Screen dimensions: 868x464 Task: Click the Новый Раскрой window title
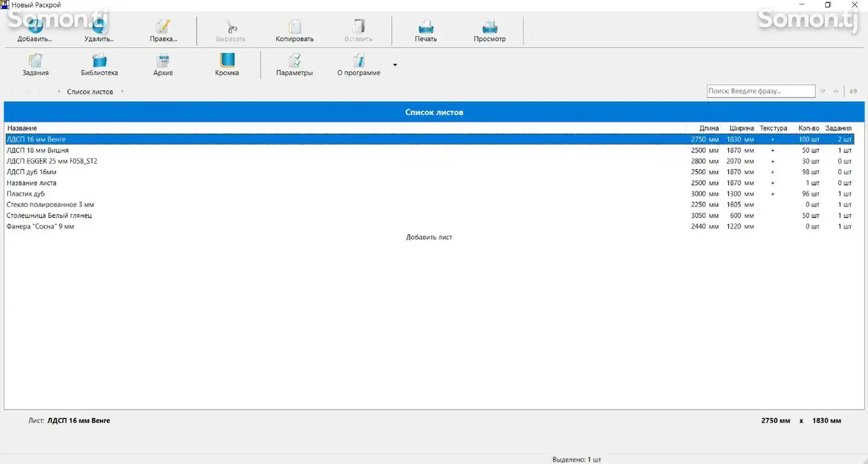point(36,5)
